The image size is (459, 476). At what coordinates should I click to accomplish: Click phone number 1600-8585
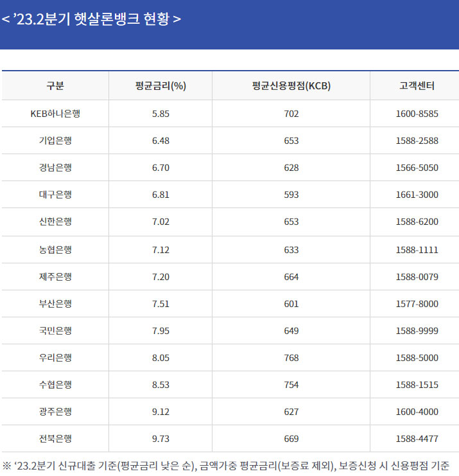(417, 114)
